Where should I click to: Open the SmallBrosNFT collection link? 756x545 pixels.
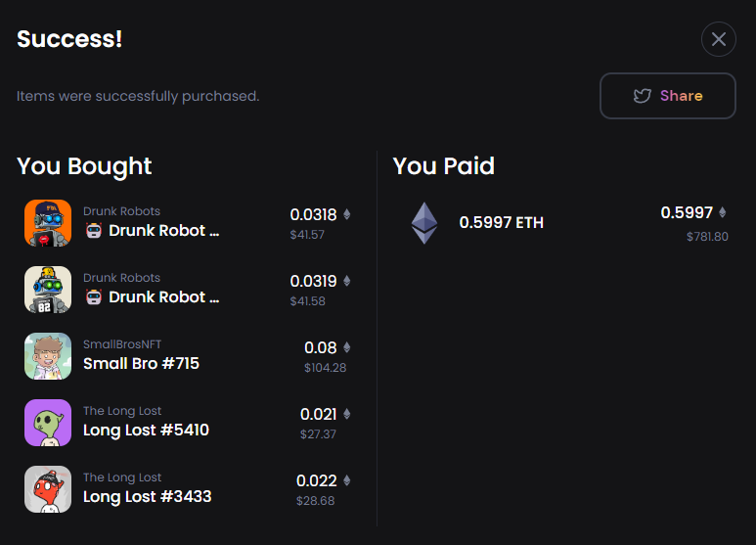[122, 344]
